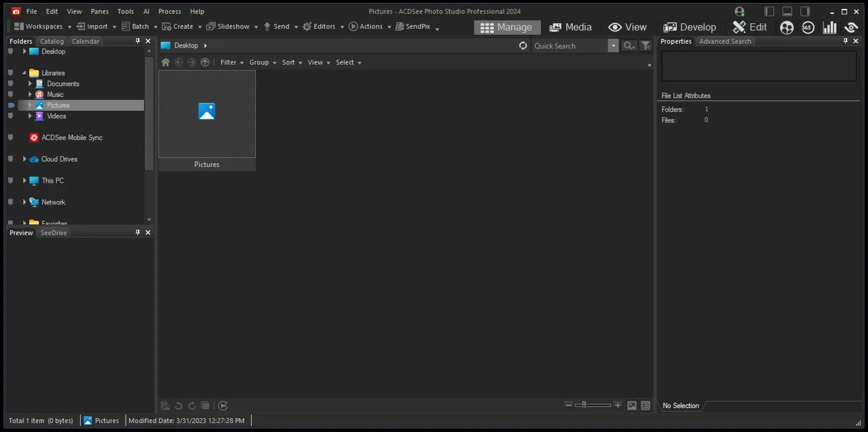Click the zoom in plus button
This screenshot has width=868, height=432.
618,405
